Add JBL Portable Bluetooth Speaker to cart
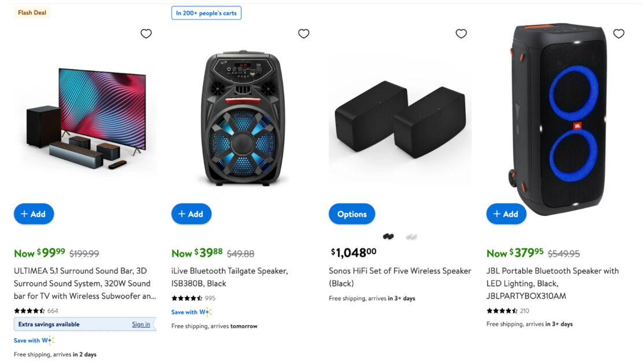Image resolution: width=644 pixels, height=364 pixels. (x=506, y=214)
